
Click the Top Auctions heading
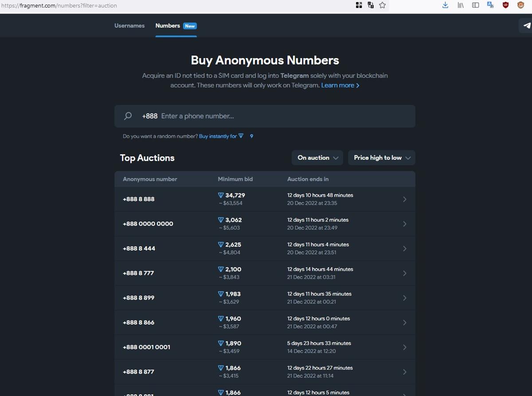[147, 158]
